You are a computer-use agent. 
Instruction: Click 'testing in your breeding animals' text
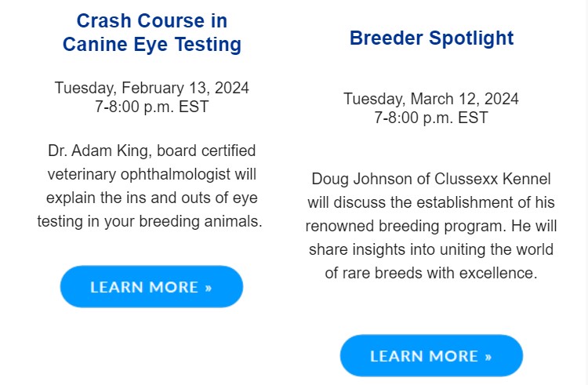click(150, 221)
